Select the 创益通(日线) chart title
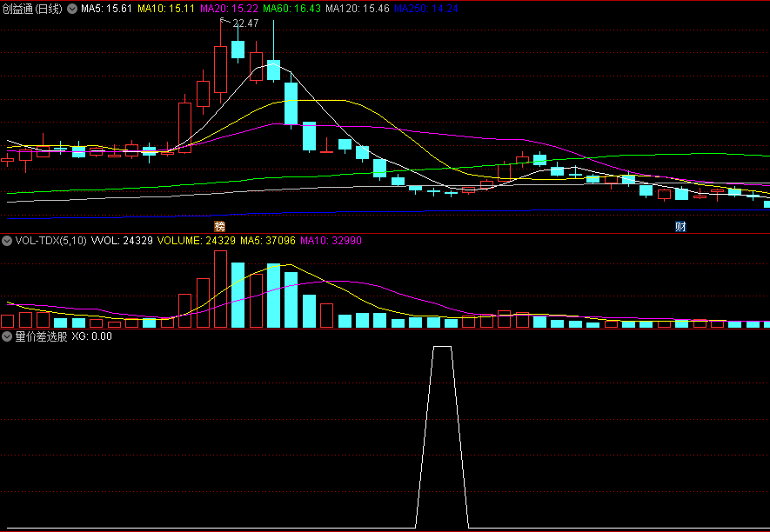The image size is (770, 532). [32, 9]
